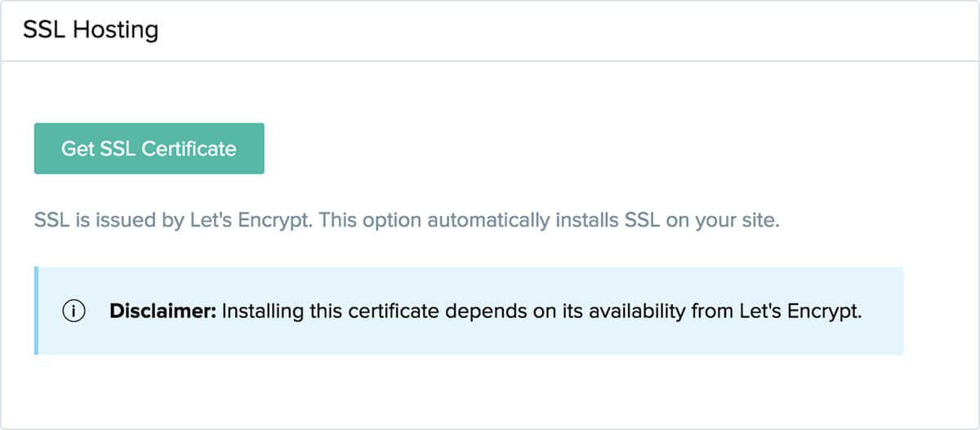Click the info icon in the disclaimer
980x430 pixels.
point(74,311)
